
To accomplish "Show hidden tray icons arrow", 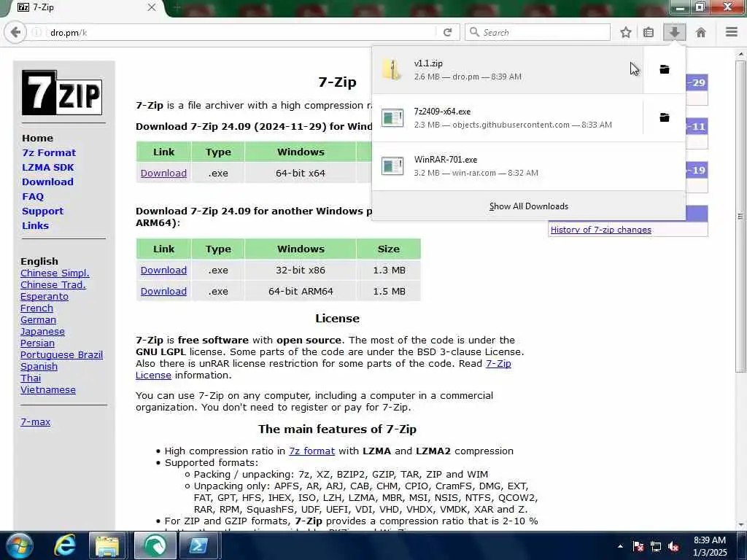I will click(x=620, y=547).
